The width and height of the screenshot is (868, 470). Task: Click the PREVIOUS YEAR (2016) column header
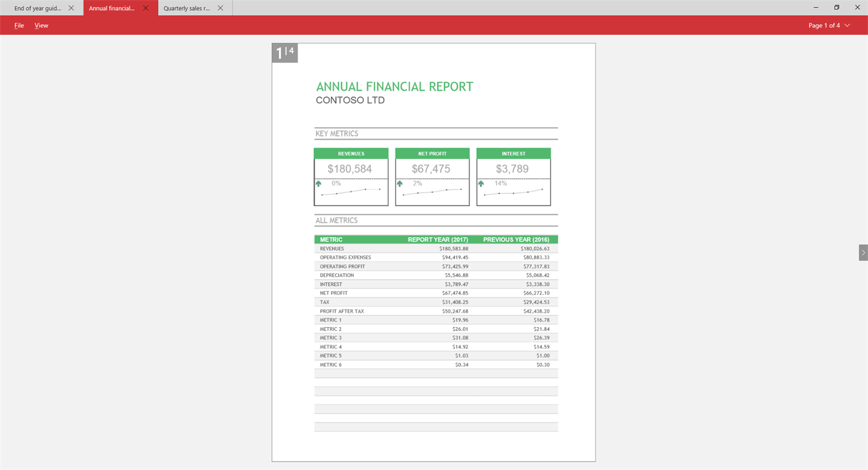(517, 240)
